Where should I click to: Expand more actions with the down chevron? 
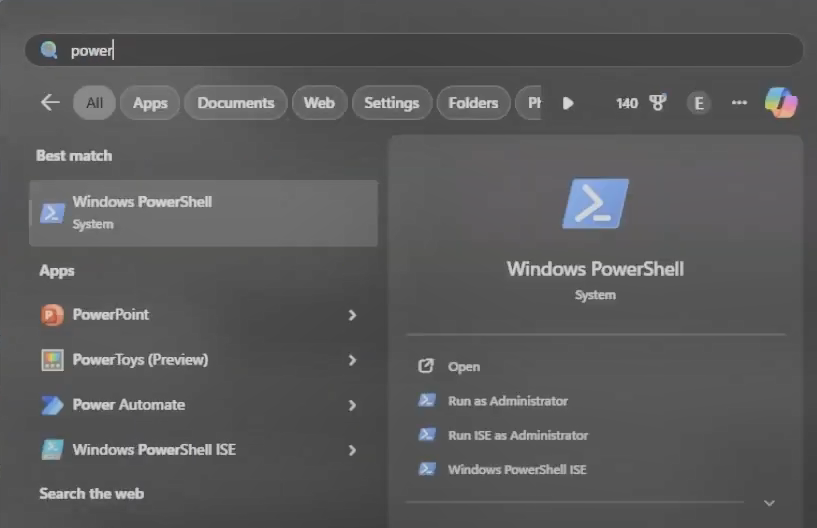pos(769,503)
